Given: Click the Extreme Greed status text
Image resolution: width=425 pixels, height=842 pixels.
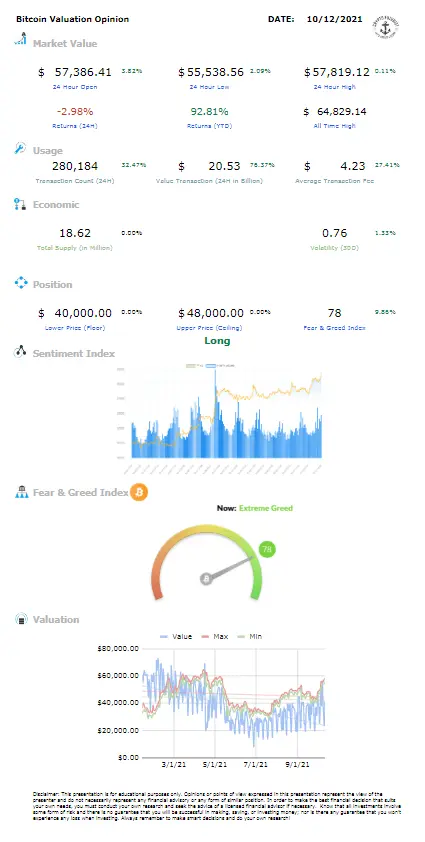Looking at the screenshot, I should (266, 507).
